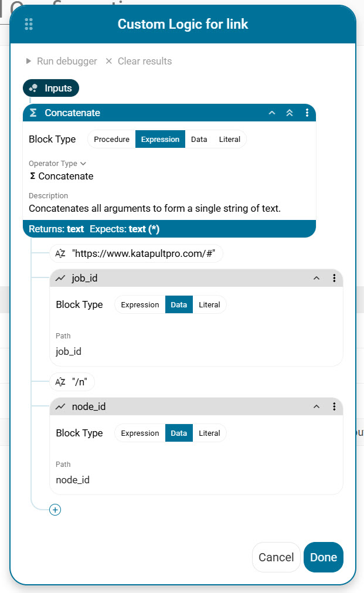Collapse the Concatenate block

point(272,113)
